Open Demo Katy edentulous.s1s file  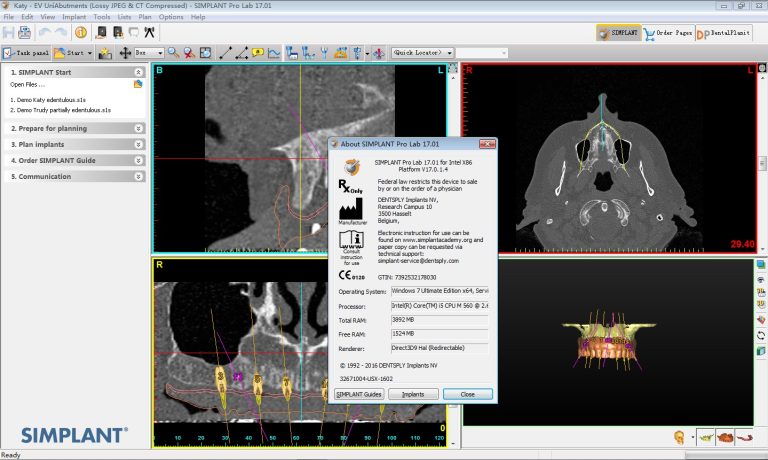tap(48, 100)
